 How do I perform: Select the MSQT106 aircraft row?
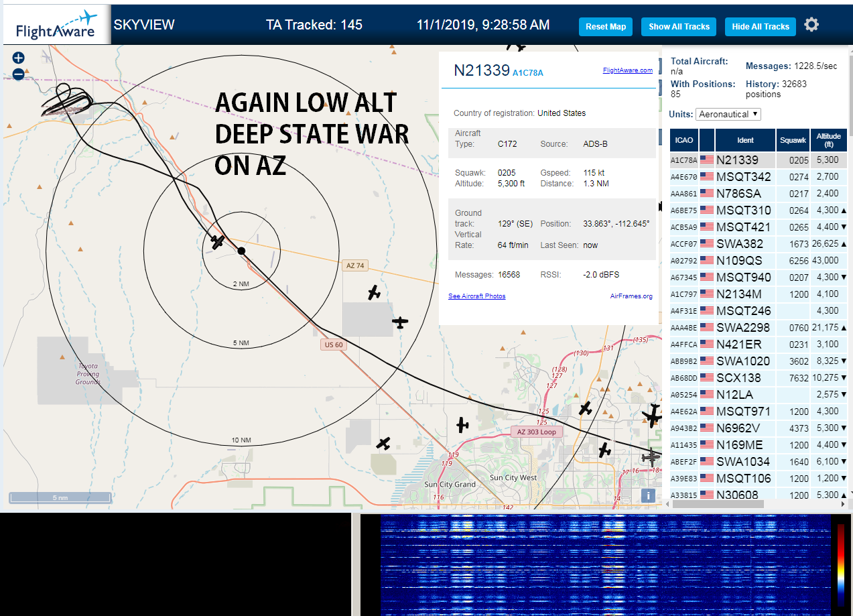(759, 479)
